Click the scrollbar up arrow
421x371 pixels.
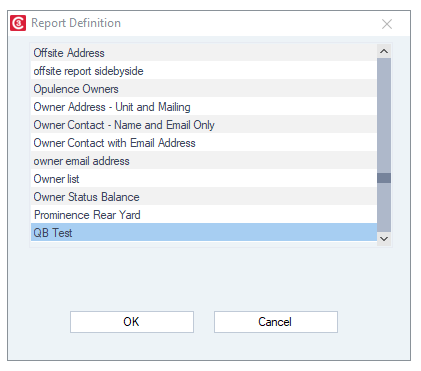point(384,51)
